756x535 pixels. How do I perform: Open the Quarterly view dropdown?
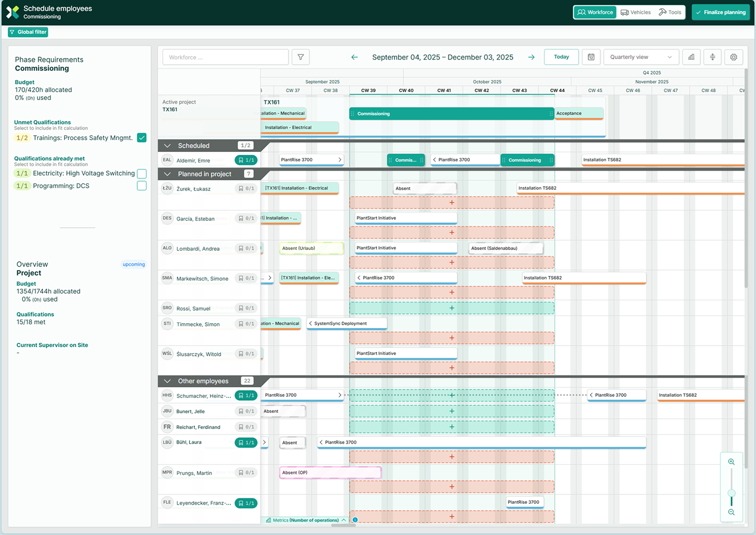coord(640,57)
